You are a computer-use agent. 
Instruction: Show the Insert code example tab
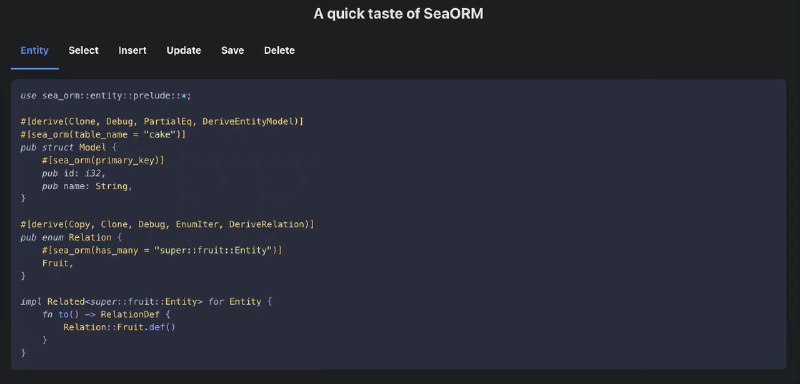pyautogui.click(x=133, y=50)
